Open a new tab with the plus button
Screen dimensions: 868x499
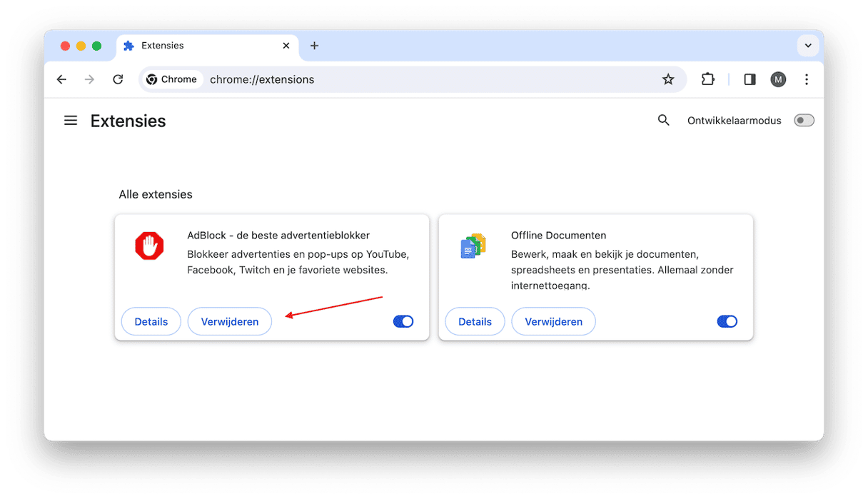[x=314, y=46]
